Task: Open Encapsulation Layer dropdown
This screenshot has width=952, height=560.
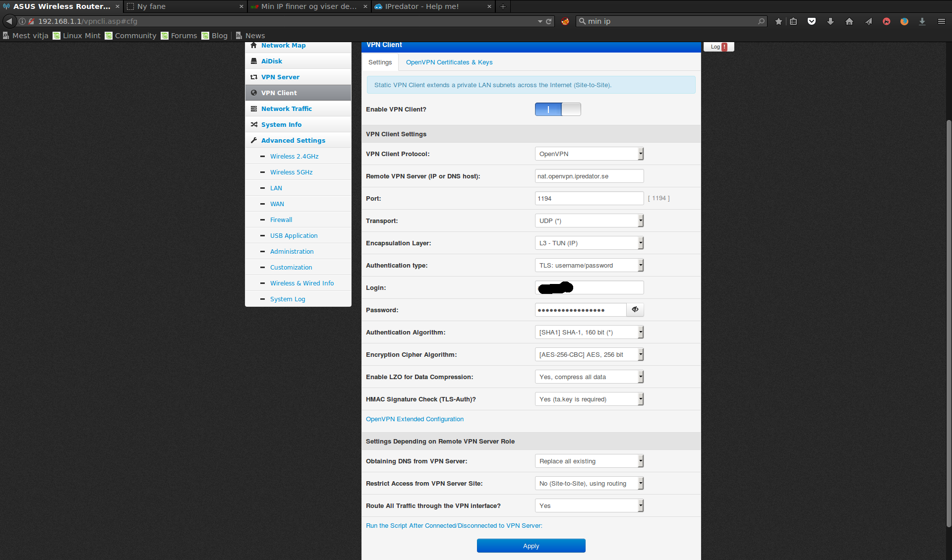Action: (x=589, y=243)
